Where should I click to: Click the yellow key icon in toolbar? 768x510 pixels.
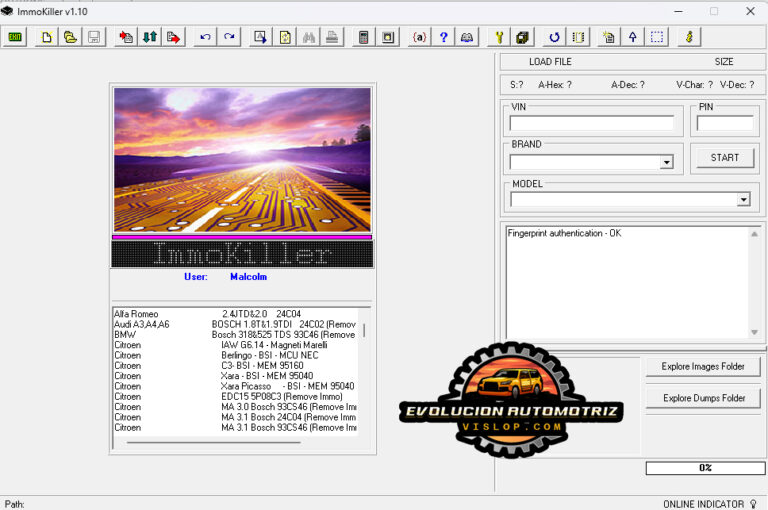[x=498, y=37]
